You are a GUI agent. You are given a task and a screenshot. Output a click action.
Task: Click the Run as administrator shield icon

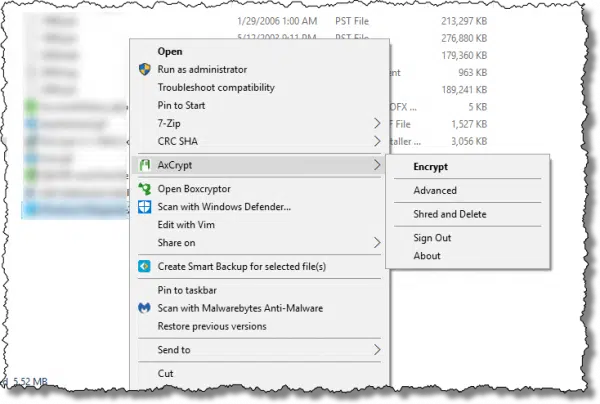[x=145, y=69]
